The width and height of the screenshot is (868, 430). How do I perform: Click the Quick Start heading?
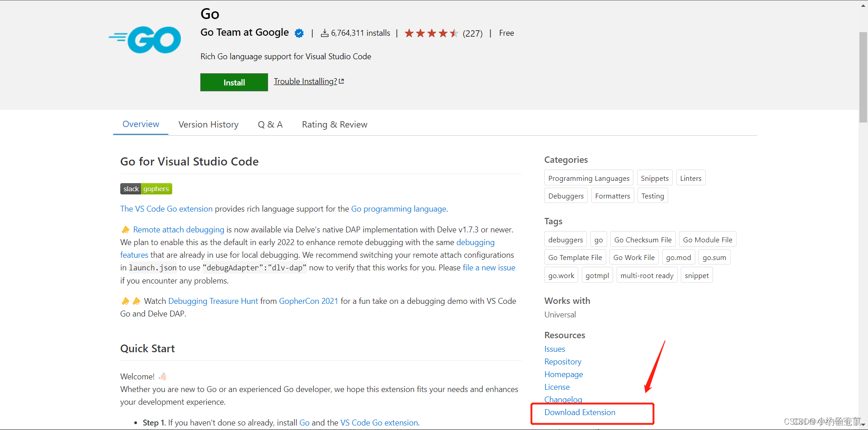(147, 349)
